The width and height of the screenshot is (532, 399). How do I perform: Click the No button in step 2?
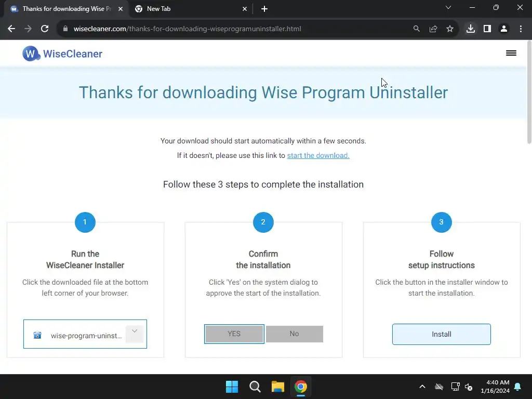click(x=294, y=334)
